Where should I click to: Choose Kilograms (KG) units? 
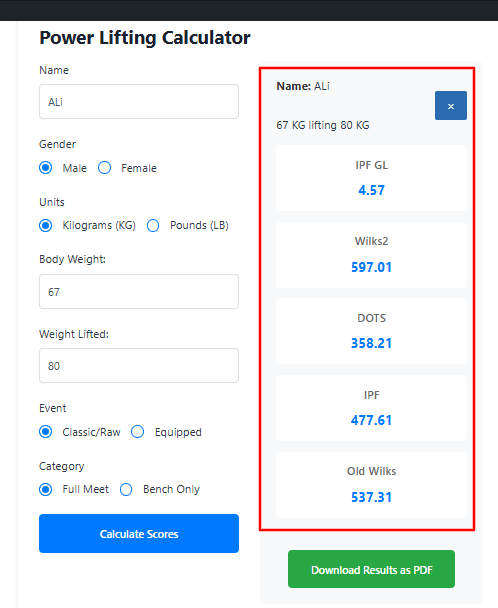click(x=46, y=225)
